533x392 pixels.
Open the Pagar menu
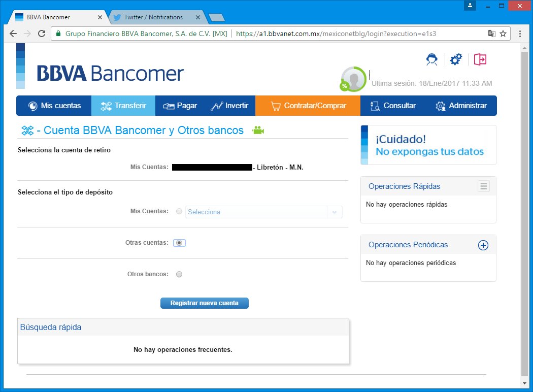(x=180, y=106)
